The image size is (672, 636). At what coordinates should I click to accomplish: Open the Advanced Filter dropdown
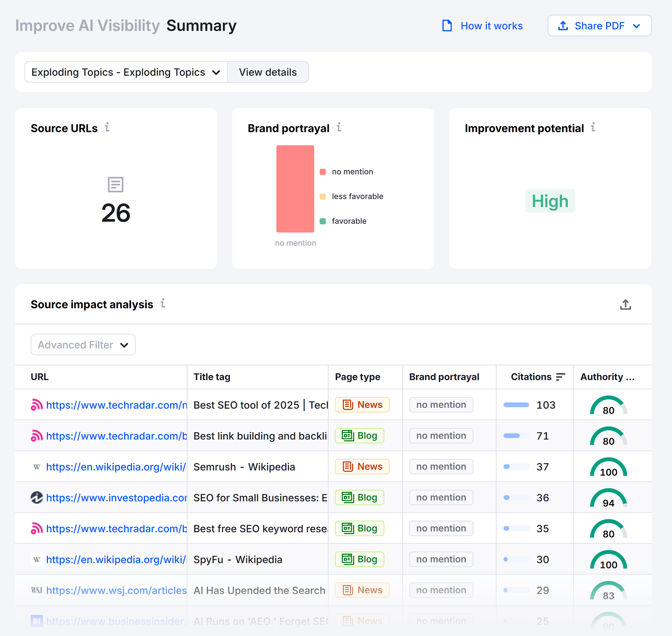point(83,345)
